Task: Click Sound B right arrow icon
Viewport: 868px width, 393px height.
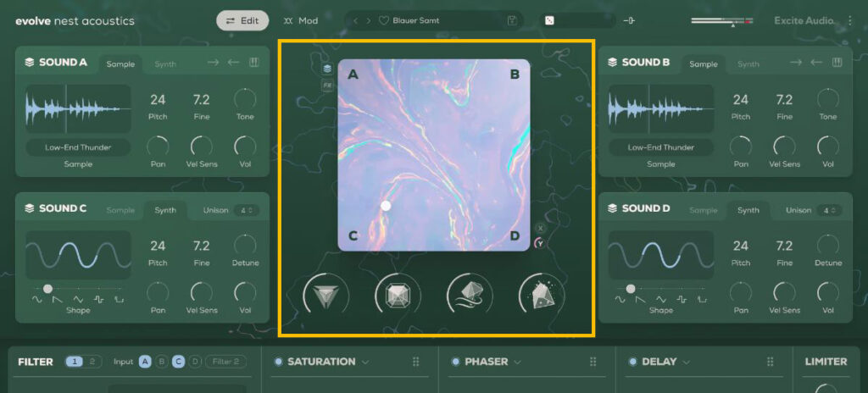Action: click(x=796, y=63)
